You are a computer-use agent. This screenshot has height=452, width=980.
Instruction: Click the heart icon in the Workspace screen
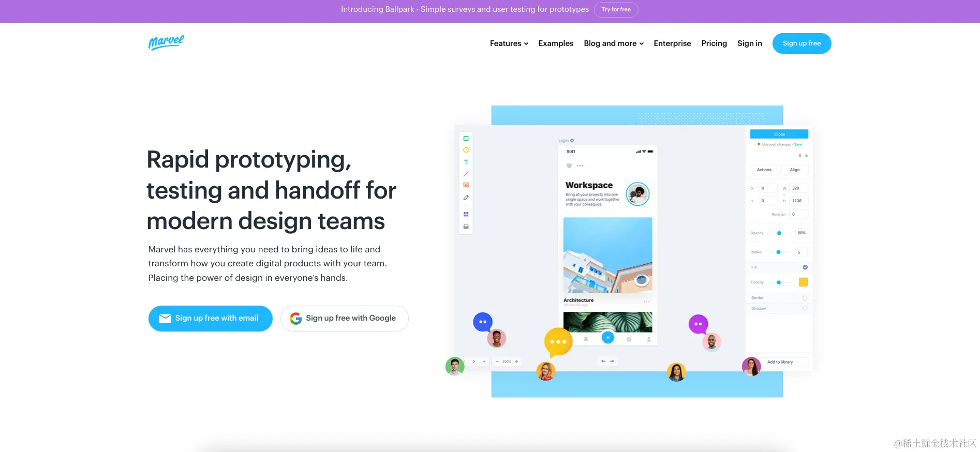(569, 166)
